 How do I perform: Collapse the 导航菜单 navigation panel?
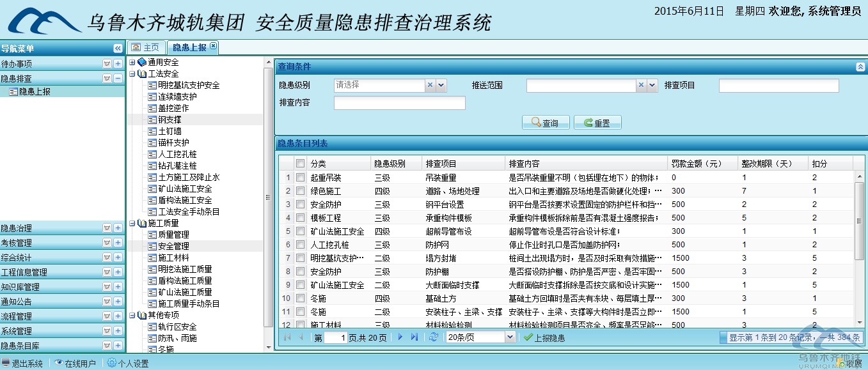[x=118, y=49]
